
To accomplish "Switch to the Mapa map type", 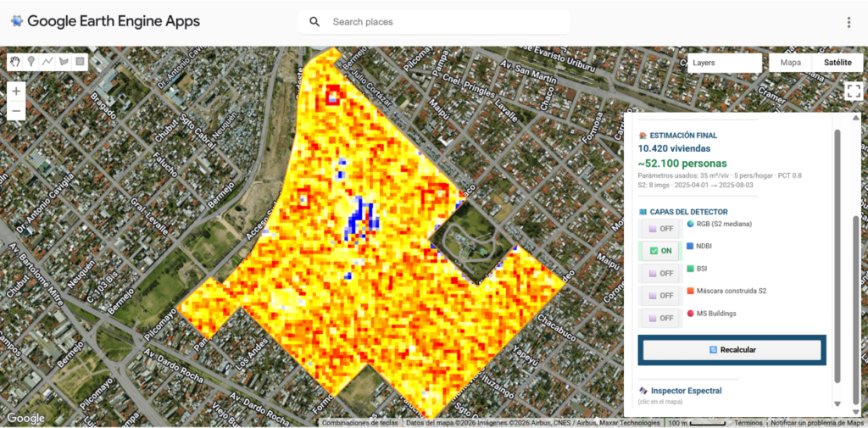I will pyautogui.click(x=790, y=63).
